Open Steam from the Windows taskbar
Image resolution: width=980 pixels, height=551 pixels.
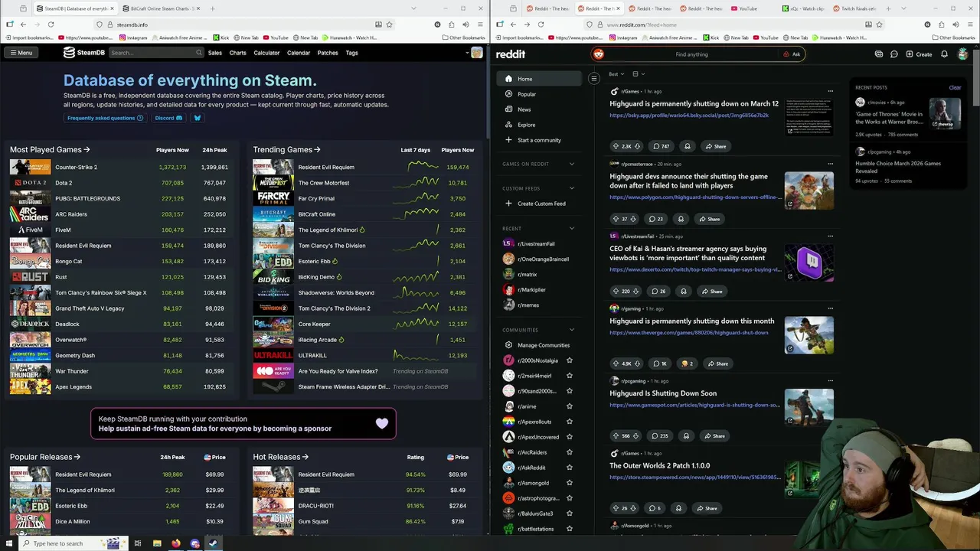pyautogui.click(x=213, y=543)
